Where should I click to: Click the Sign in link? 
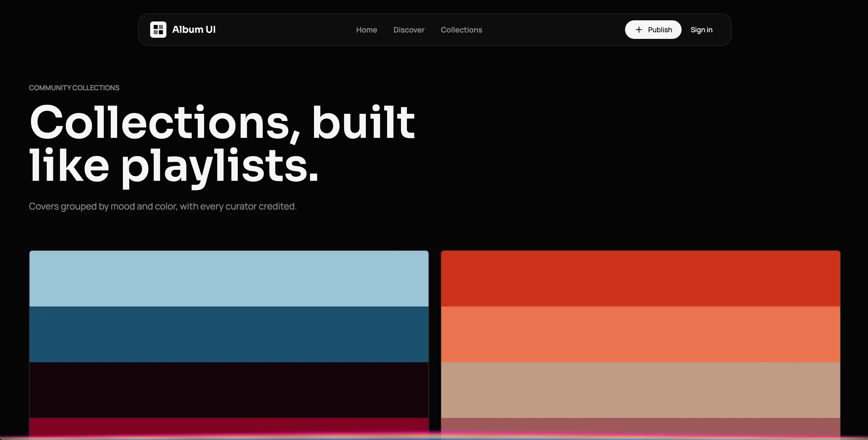coord(702,30)
